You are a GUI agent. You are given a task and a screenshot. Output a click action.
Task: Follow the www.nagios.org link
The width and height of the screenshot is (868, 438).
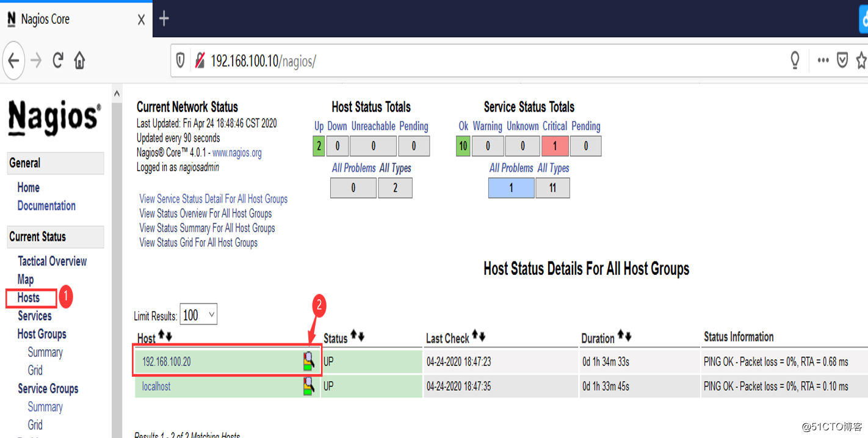tap(237, 153)
